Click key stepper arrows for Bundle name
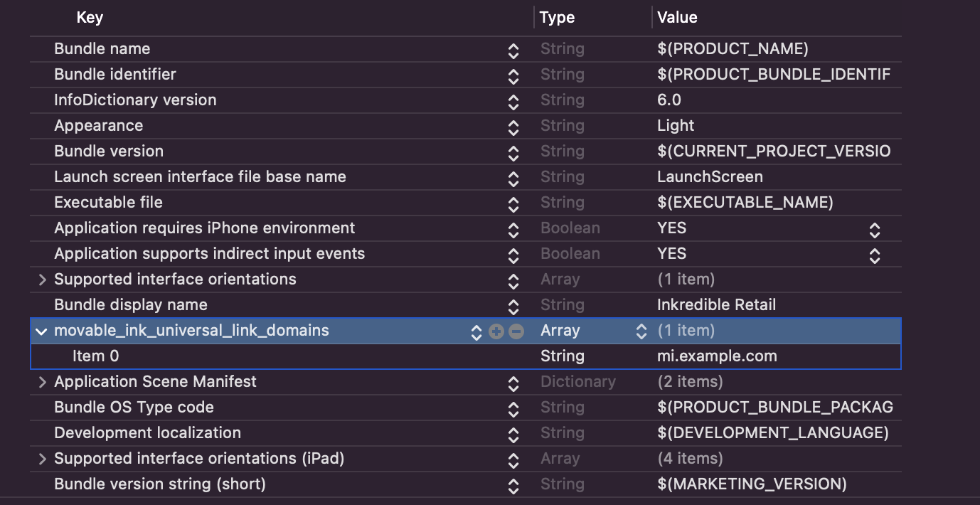Screen dimensions: 980x505 tap(513, 51)
